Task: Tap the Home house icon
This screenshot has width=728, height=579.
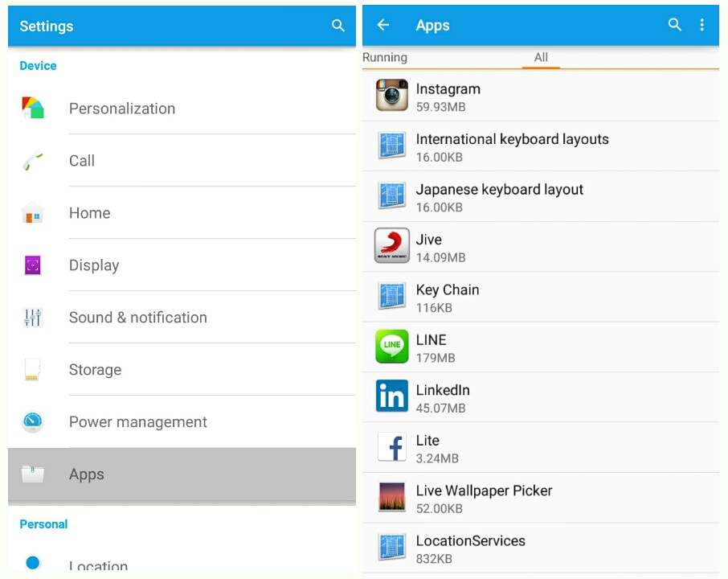Action: coord(32,213)
